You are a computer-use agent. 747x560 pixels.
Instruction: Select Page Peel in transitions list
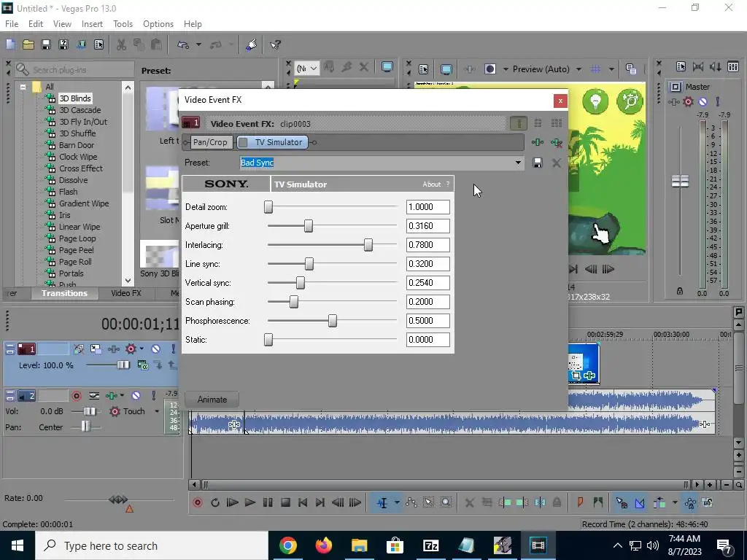pyautogui.click(x=76, y=250)
